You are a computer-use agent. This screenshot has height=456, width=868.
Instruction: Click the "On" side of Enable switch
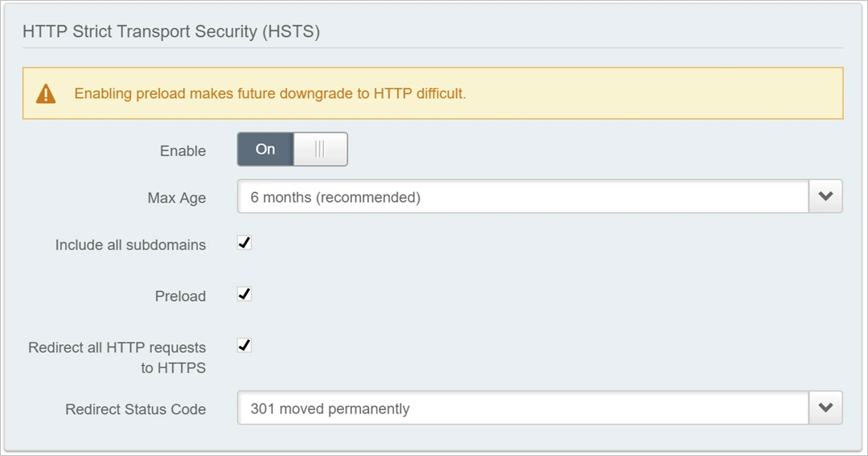265,150
